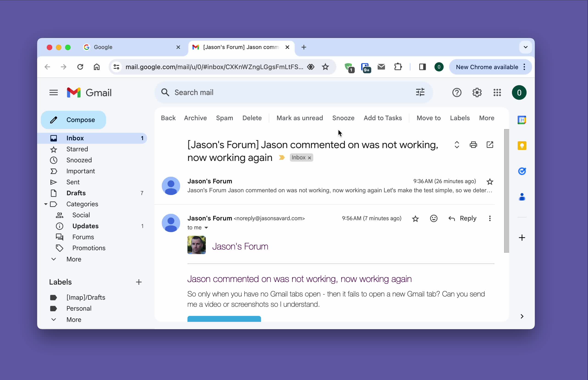The width and height of the screenshot is (588, 380).
Task: Open Google Tasks side panel icon
Action: 522,171
